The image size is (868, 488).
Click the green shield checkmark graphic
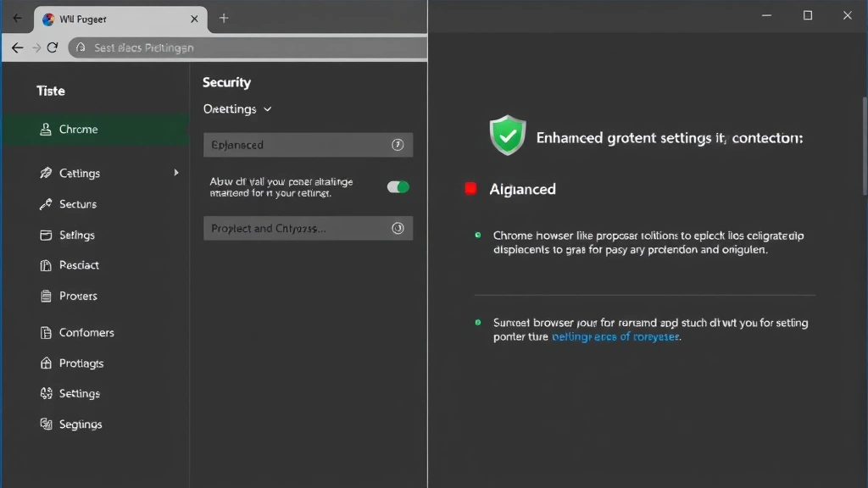tap(507, 135)
